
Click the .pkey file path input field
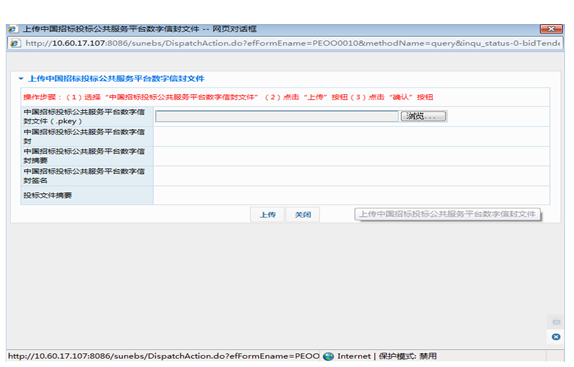pyautogui.click(x=277, y=116)
